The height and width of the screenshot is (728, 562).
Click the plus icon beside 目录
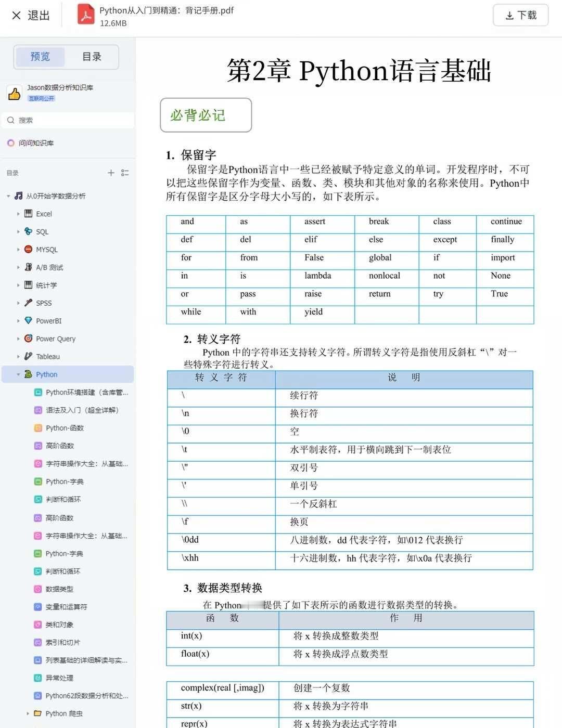coord(111,173)
